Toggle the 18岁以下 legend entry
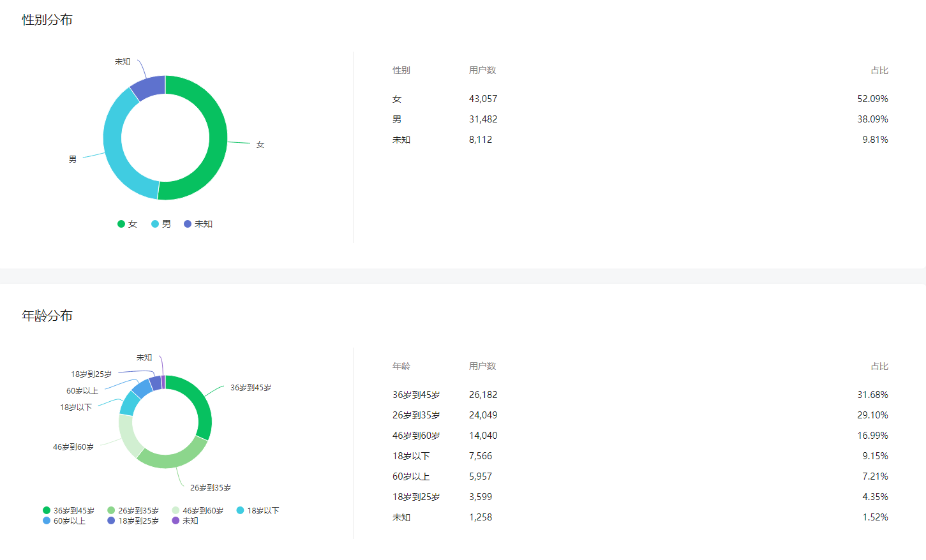The image size is (926, 560). [x=258, y=510]
